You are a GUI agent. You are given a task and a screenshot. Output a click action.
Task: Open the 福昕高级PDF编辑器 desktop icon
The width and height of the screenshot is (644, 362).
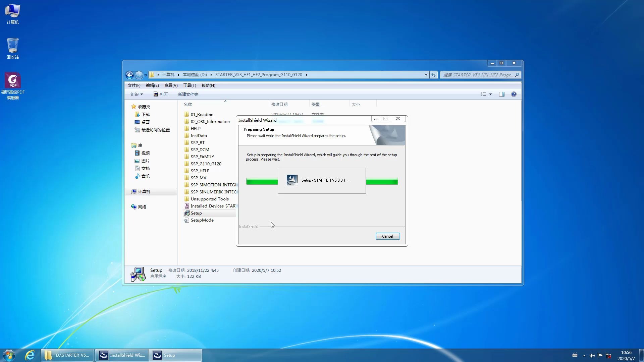click(13, 86)
